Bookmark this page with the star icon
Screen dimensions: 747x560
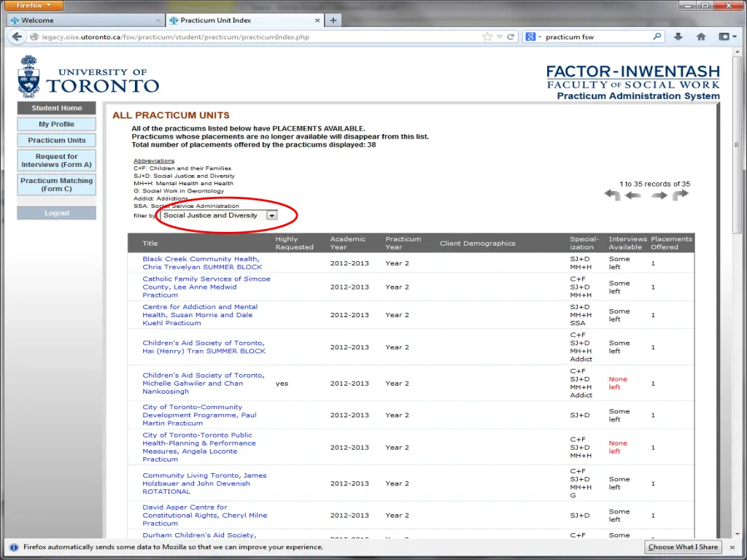(487, 36)
